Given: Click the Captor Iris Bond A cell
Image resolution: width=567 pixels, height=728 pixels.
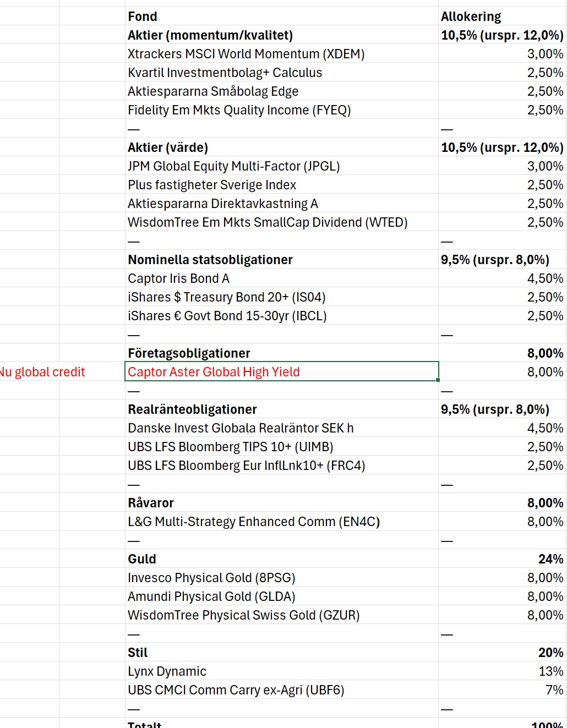Looking at the screenshot, I should (178, 278).
